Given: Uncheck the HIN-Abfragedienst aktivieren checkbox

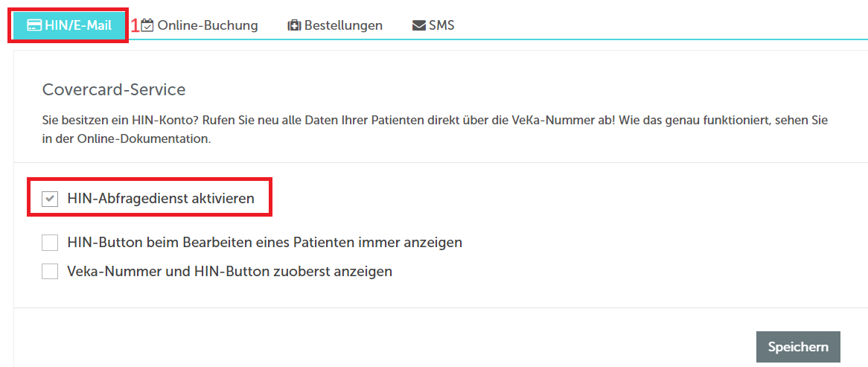Looking at the screenshot, I should 50,199.
